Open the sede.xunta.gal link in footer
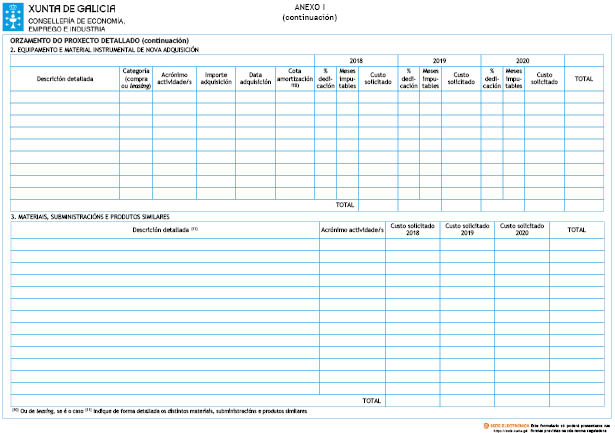Image resolution: width=615 pixels, height=433 pixels. pos(509,431)
